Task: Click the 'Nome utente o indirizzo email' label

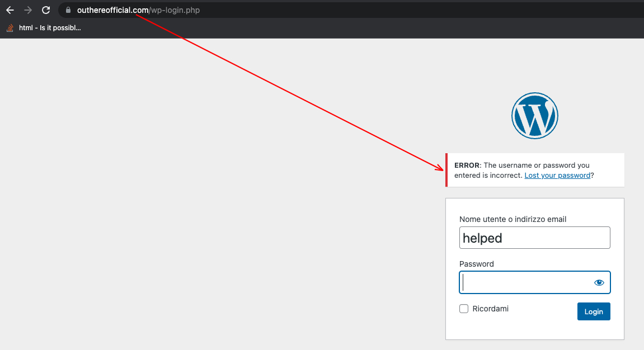Action: click(513, 219)
